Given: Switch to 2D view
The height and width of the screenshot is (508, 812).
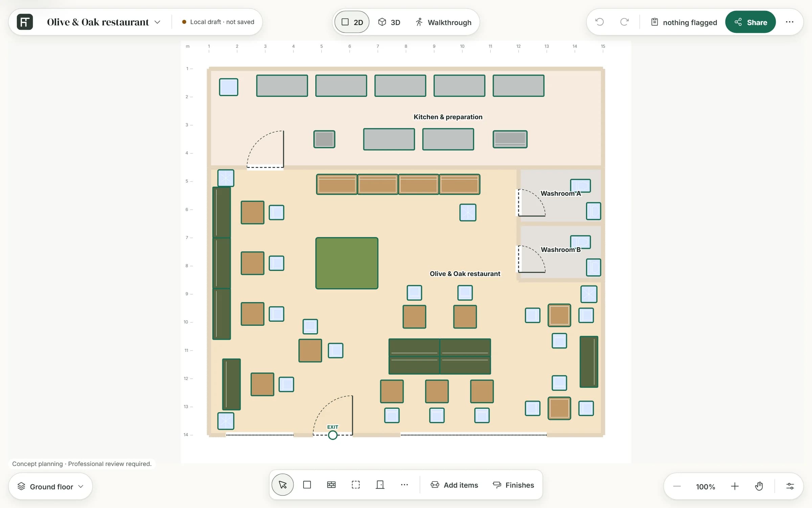Looking at the screenshot, I should pos(352,22).
